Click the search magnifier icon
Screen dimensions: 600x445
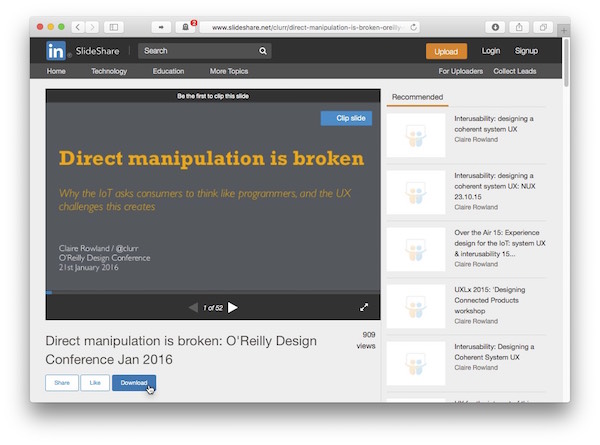tap(262, 51)
